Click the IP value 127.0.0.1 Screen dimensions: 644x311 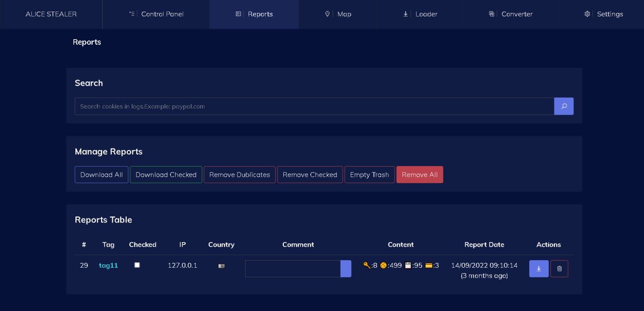(x=182, y=265)
